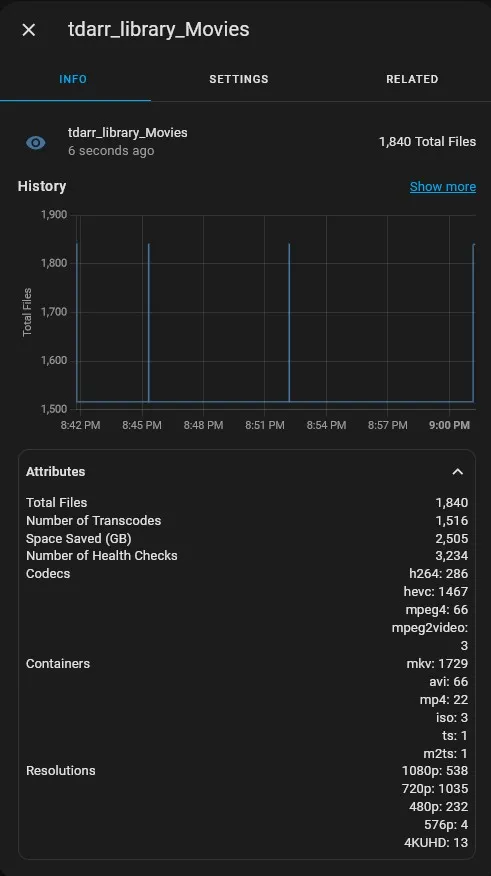Viewport: 491px width, 876px height.
Task: Select the Number of Transcodes row label
Action: 93,520
